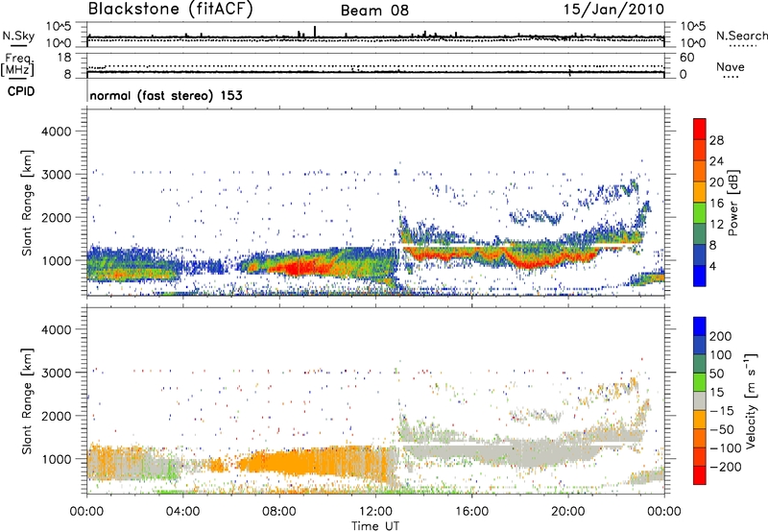The height and width of the screenshot is (532, 768).
Task: Click the tallest noise spike in N.Sky panel
Action: coord(315,32)
